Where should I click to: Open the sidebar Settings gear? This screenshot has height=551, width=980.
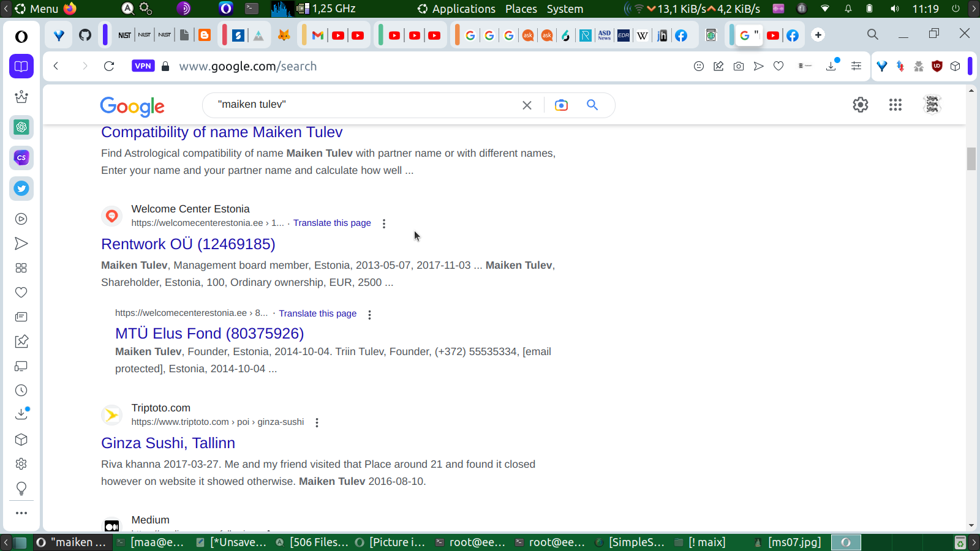(21, 464)
